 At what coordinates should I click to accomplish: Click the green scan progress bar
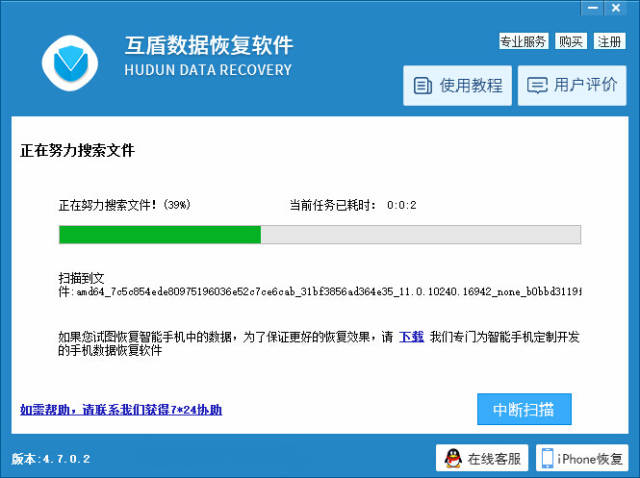(x=320, y=235)
